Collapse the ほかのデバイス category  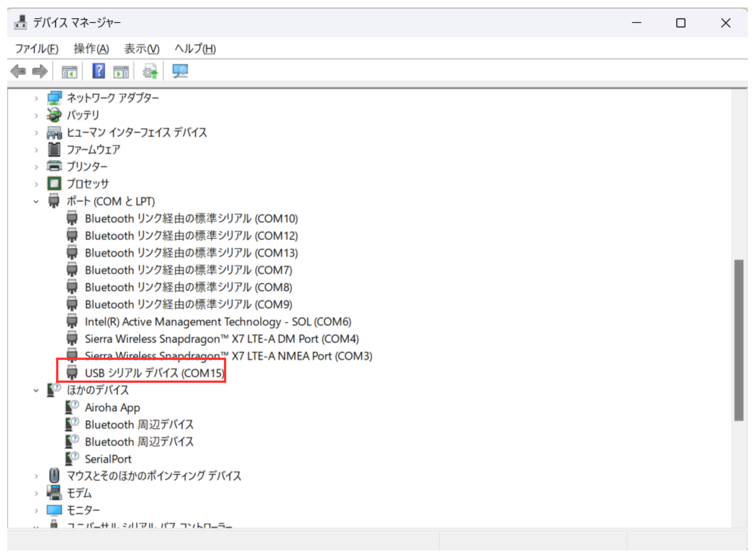point(36,390)
